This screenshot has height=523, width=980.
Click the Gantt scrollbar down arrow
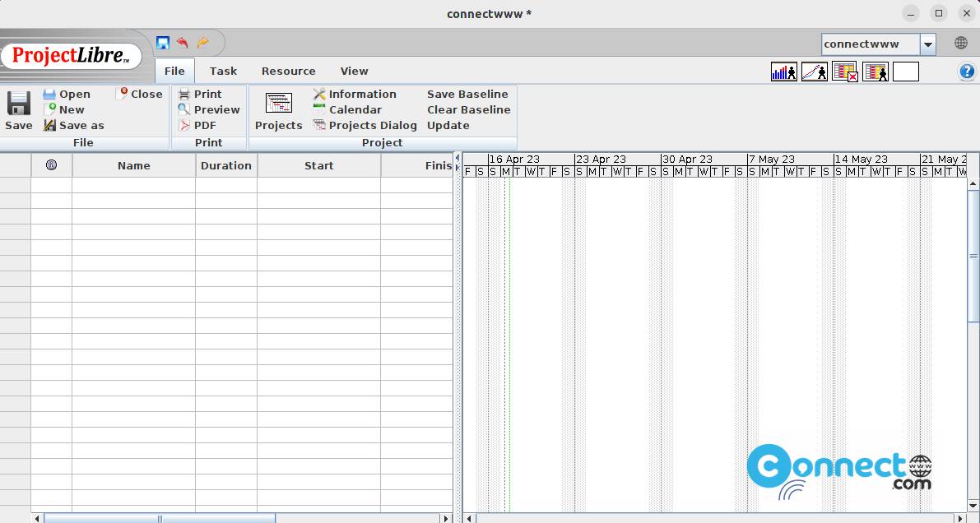tap(973, 506)
